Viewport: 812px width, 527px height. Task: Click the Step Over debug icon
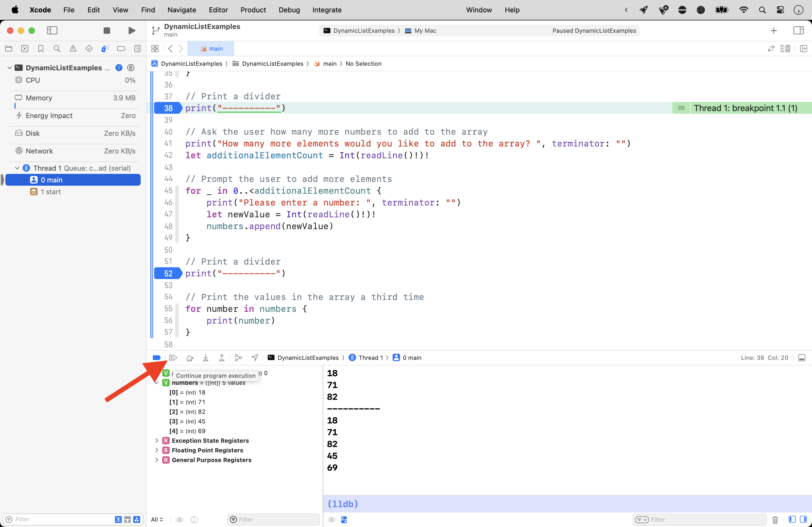coord(190,358)
